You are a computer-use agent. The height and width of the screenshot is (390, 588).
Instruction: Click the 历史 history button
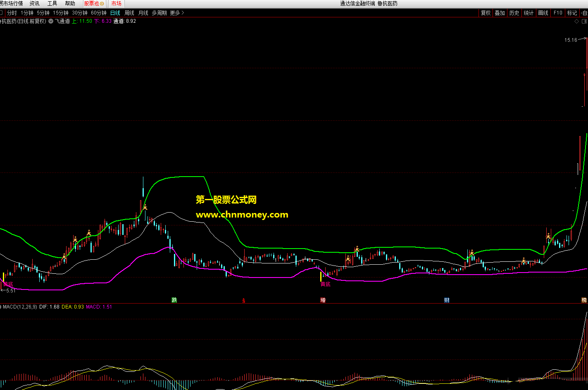tap(514, 13)
